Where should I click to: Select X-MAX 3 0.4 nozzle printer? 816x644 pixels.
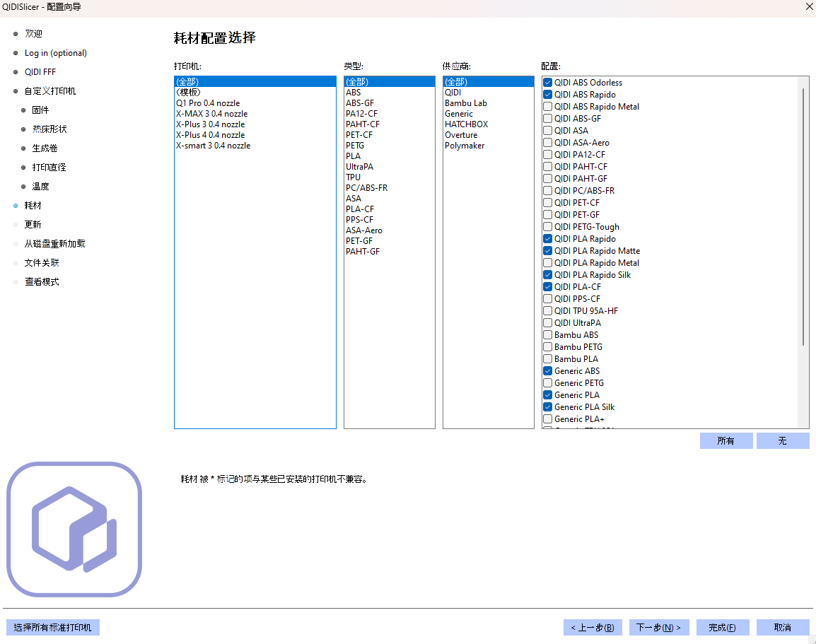click(255, 113)
